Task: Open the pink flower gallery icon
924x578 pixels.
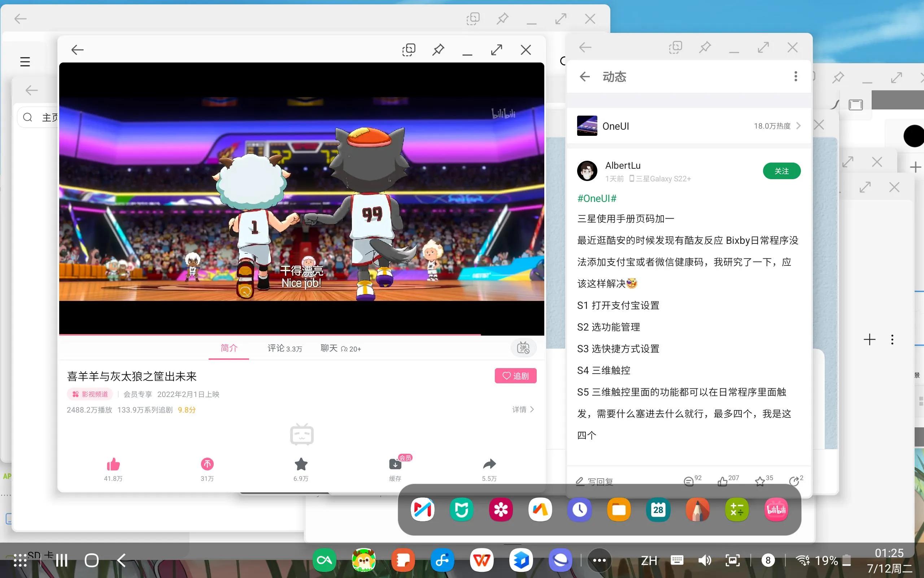Action: 501,509
